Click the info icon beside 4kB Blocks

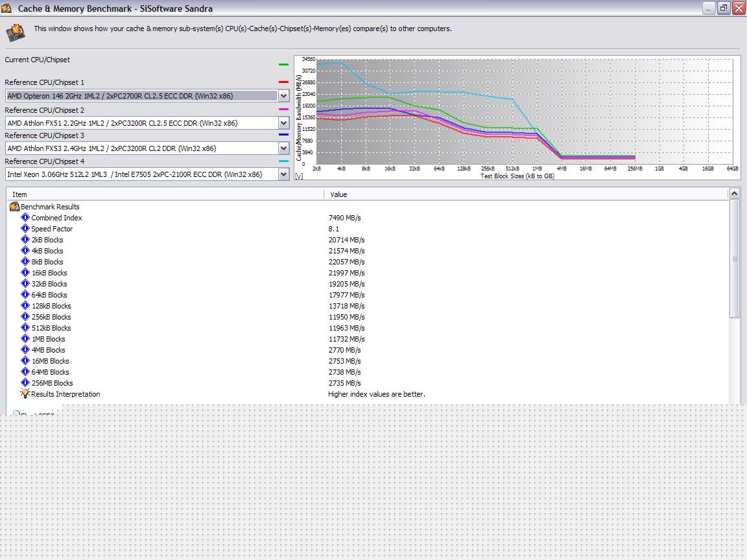pyautogui.click(x=25, y=250)
